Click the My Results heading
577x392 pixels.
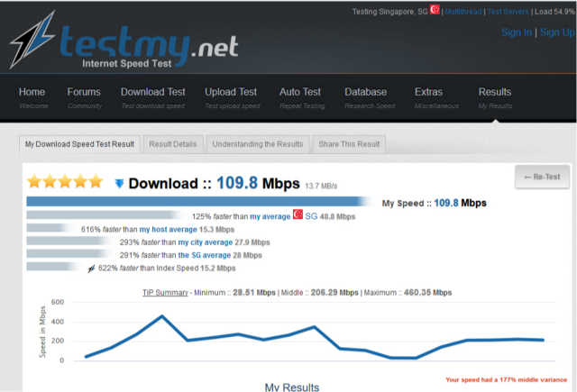click(292, 387)
